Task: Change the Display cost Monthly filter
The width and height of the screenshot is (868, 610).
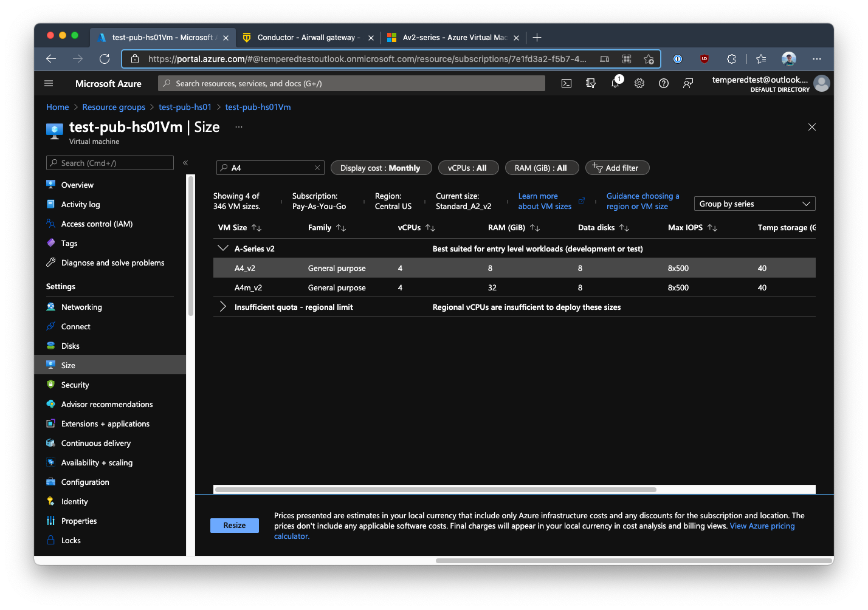Action: (381, 168)
